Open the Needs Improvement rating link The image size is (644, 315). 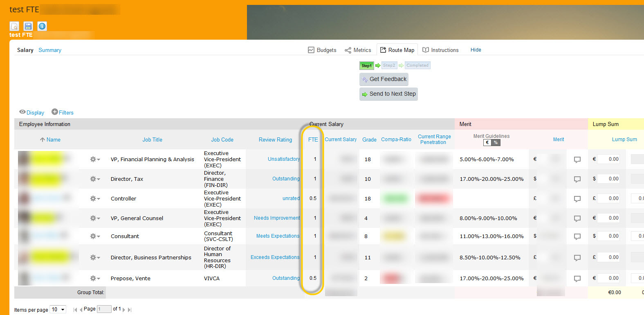coord(277,218)
